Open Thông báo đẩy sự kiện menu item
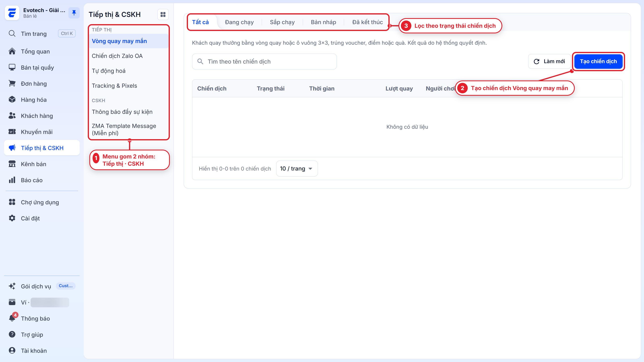The image size is (644, 362). coord(129,112)
